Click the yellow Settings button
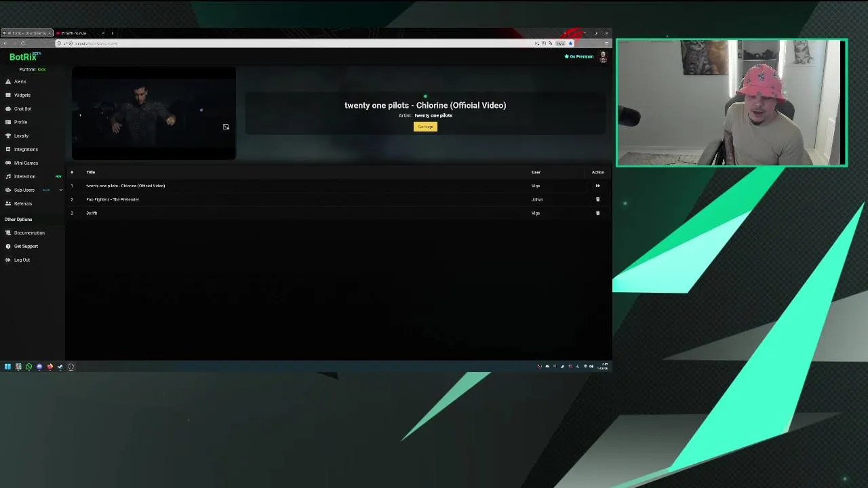 (x=425, y=127)
